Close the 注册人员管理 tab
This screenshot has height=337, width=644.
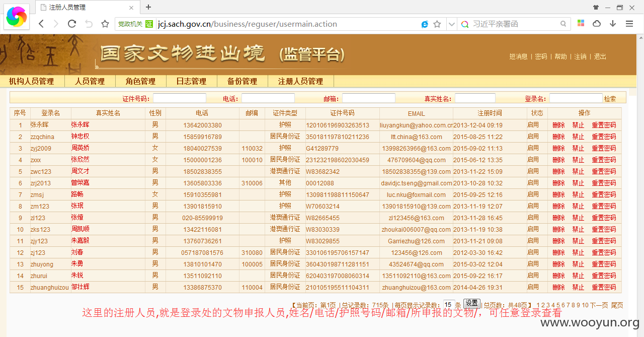pyautogui.click(x=131, y=8)
